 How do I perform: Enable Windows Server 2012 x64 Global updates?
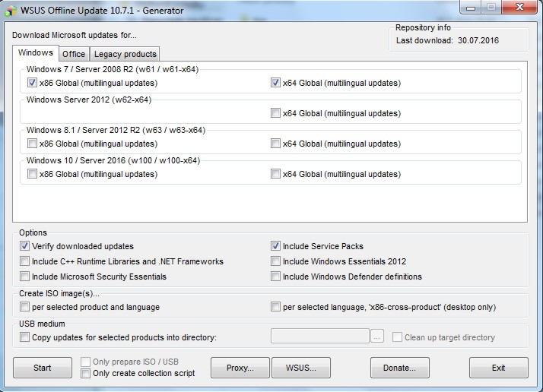[x=275, y=113]
